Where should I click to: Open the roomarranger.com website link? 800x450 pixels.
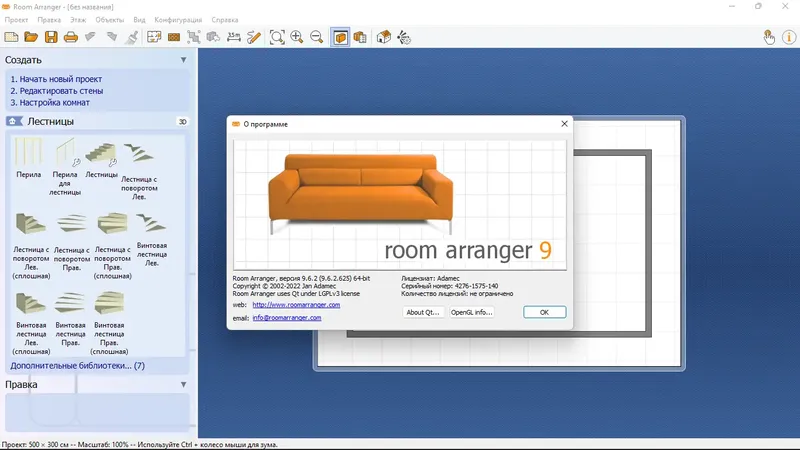pyautogui.click(x=296, y=305)
